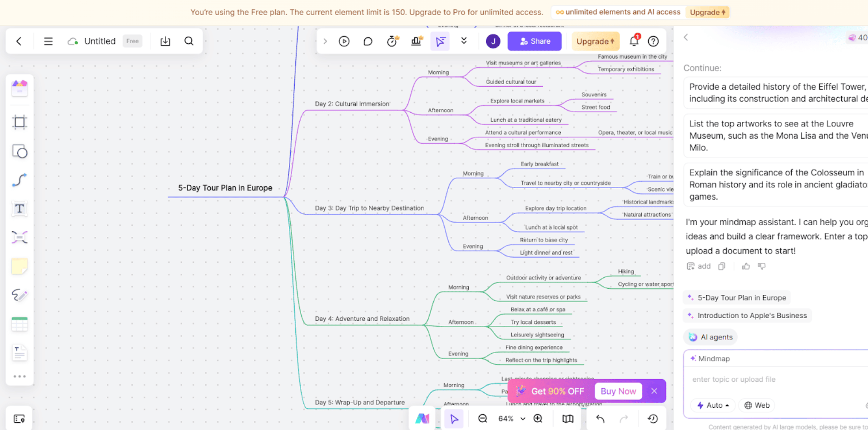Insert a document from sidebar

20,353
